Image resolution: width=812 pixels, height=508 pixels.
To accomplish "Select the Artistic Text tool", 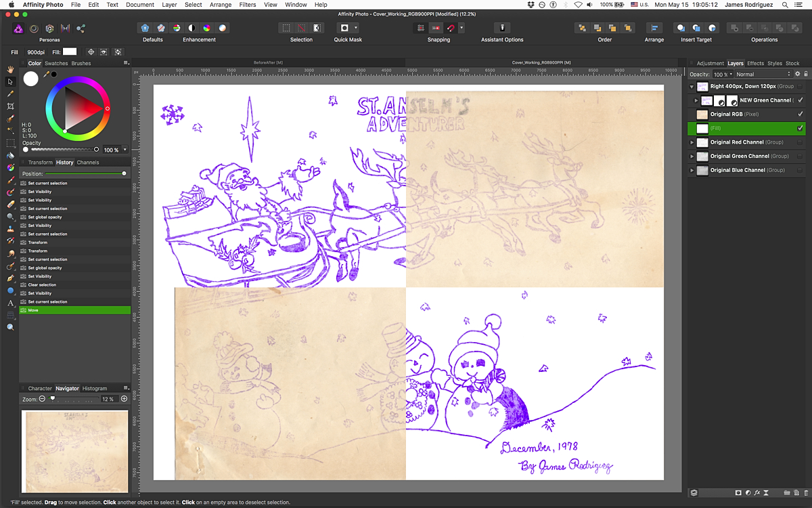I will (10, 303).
